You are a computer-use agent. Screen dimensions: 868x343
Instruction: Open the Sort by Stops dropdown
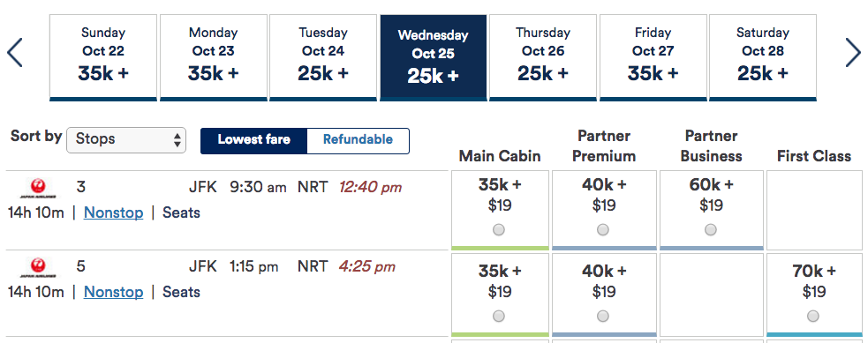pos(126,139)
